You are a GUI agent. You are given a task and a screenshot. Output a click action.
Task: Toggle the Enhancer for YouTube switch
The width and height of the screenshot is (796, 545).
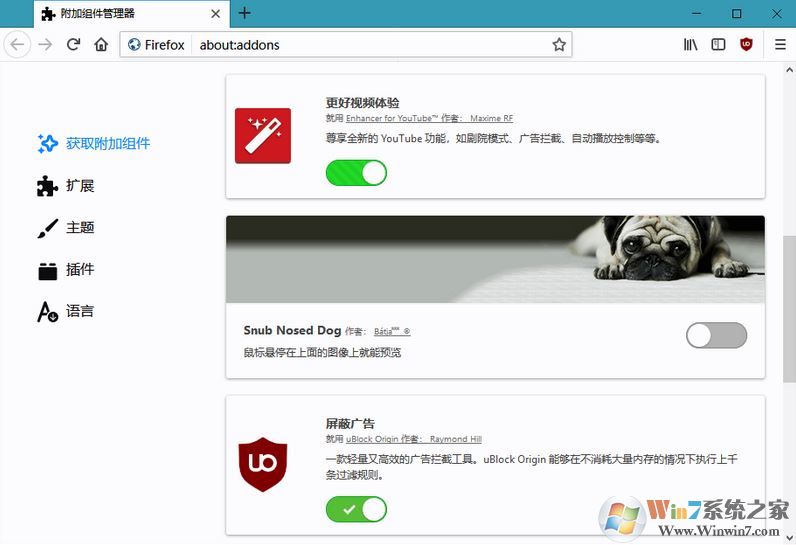356,173
